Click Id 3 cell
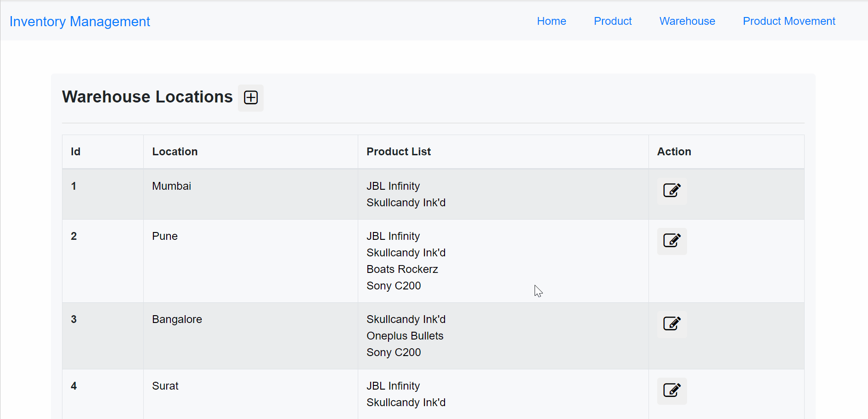Viewport: 868px width, 419px height. pos(103,336)
